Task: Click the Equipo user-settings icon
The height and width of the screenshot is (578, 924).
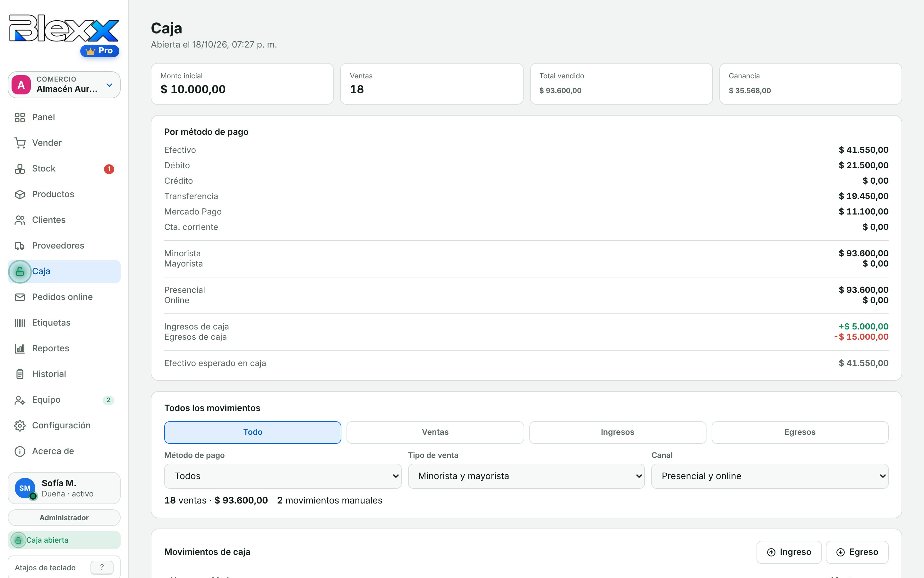Action: point(20,400)
